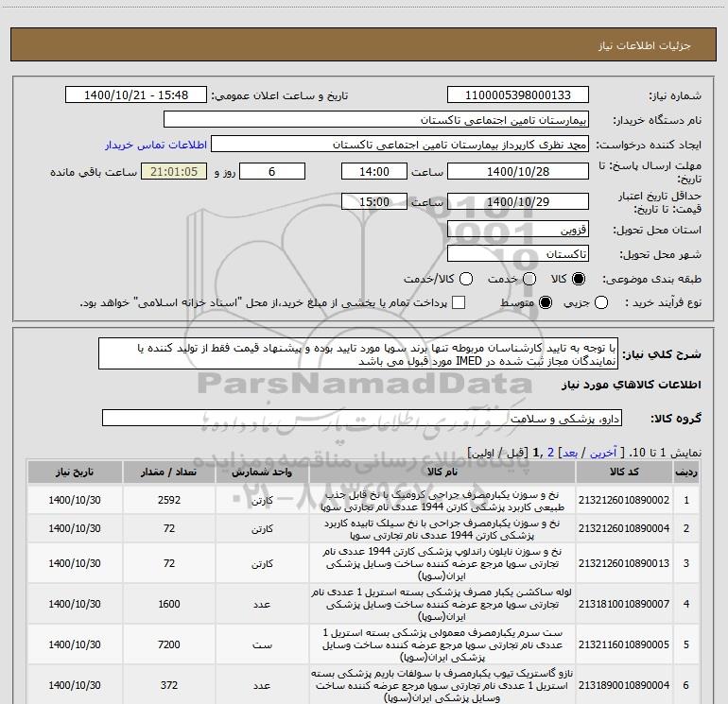Click product code 2132126010890013
The image size is (728, 704).
coord(624,563)
